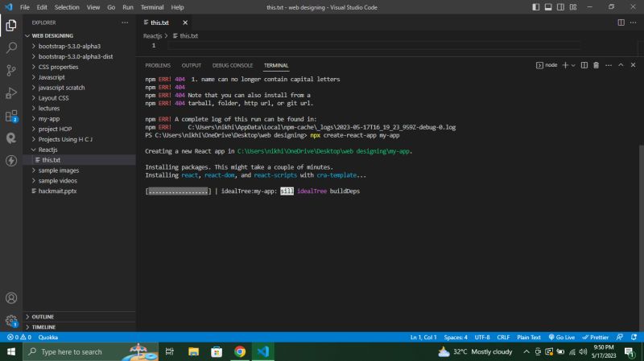Expand the Javascript folder

pyautogui.click(x=80, y=77)
